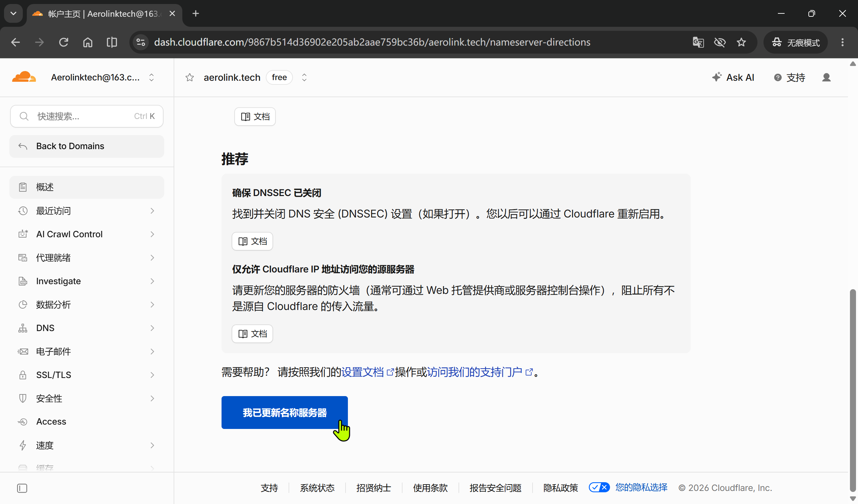Expand 电子邮件 chevron
This screenshot has height=504, width=858.
[x=152, y=352]
